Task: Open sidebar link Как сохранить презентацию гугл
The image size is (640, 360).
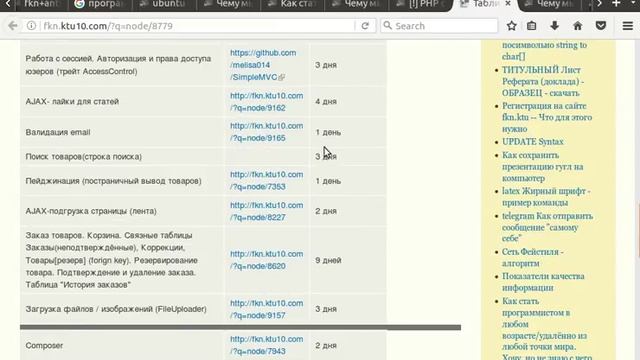Action: coord(542,167)
